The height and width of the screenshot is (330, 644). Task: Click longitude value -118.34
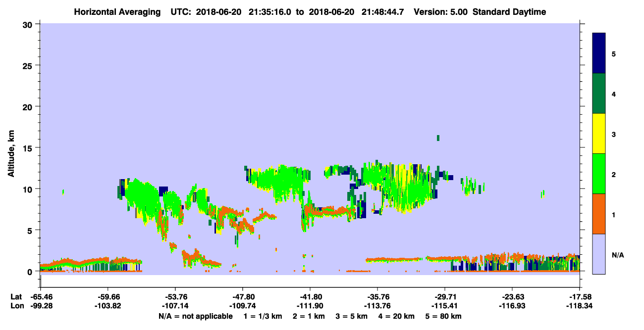(x=579, y=306)
